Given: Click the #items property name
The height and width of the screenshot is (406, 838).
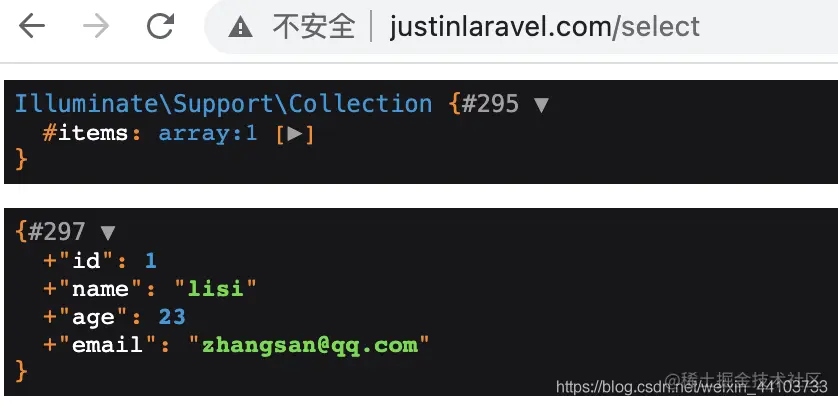Looking at the screenshot, I should point(86,133).
